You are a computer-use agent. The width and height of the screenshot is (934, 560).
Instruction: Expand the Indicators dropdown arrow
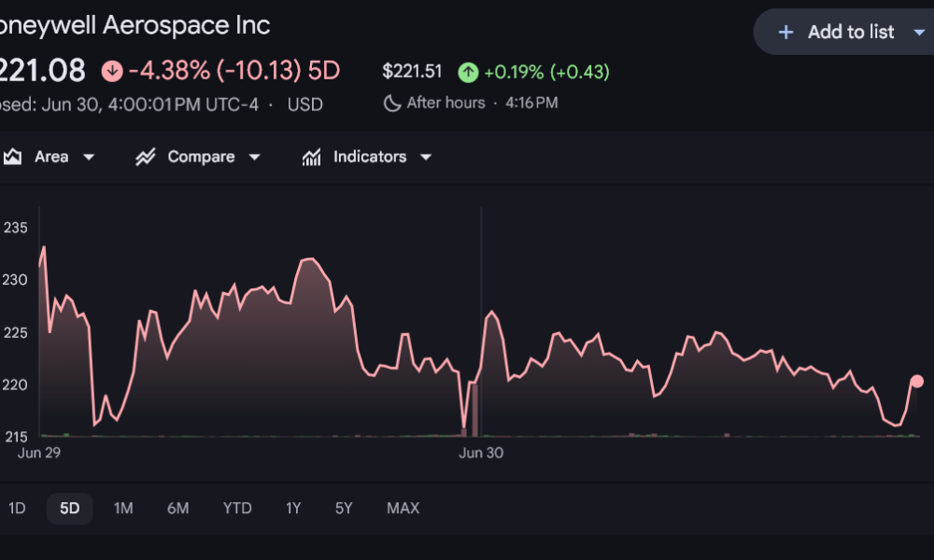(425, 157)
